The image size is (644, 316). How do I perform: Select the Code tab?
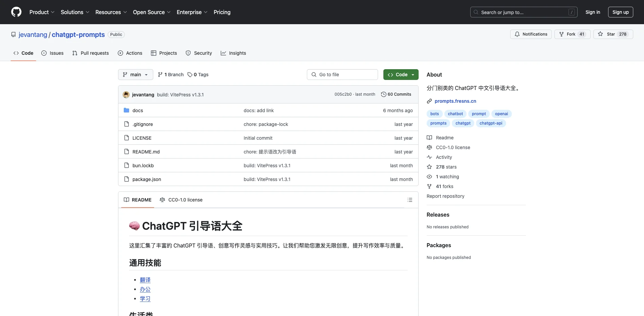point(23,53)
